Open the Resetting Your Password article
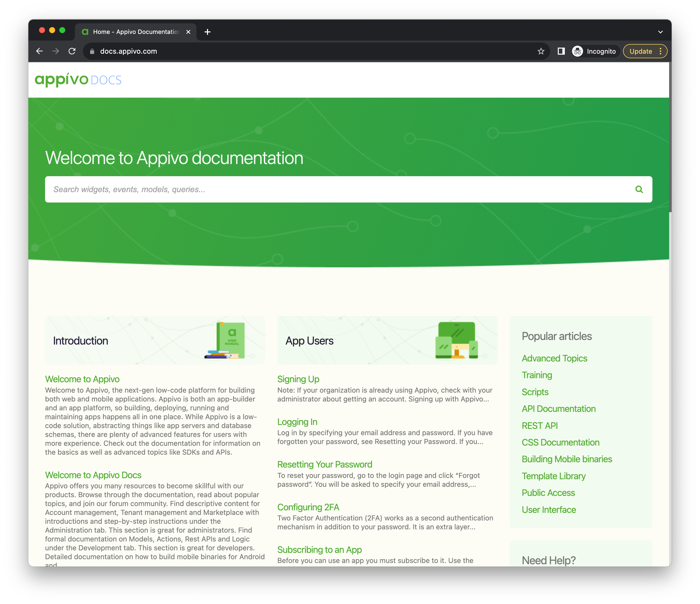Screen dimensions: 700x604 pyautogui.click(x=324, y=465)
